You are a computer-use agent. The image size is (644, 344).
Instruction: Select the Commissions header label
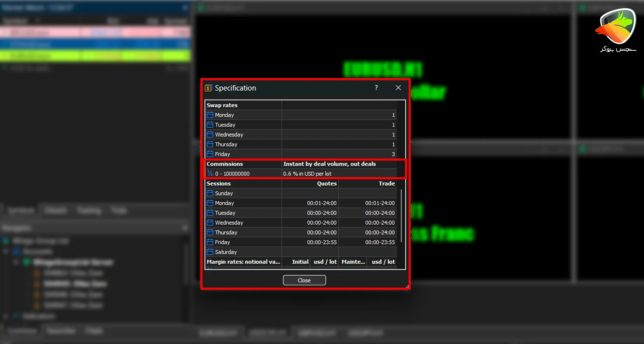tap(225, 164)
